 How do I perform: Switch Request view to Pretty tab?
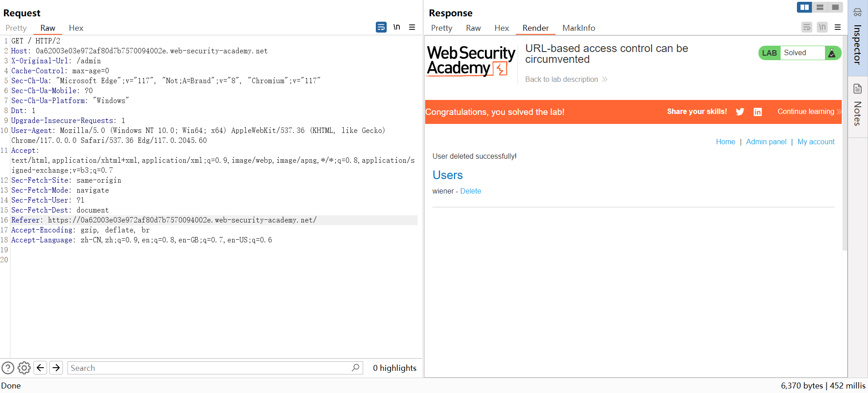16,28
